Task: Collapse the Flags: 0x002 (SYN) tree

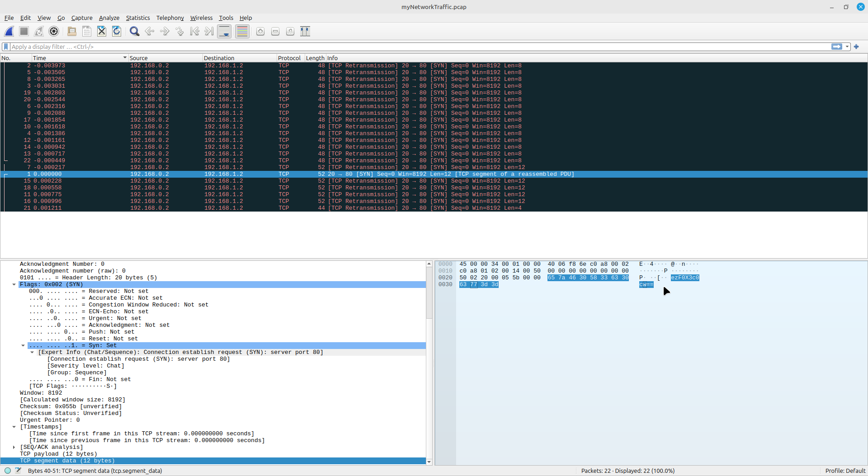Action: [x=14, y=285]
